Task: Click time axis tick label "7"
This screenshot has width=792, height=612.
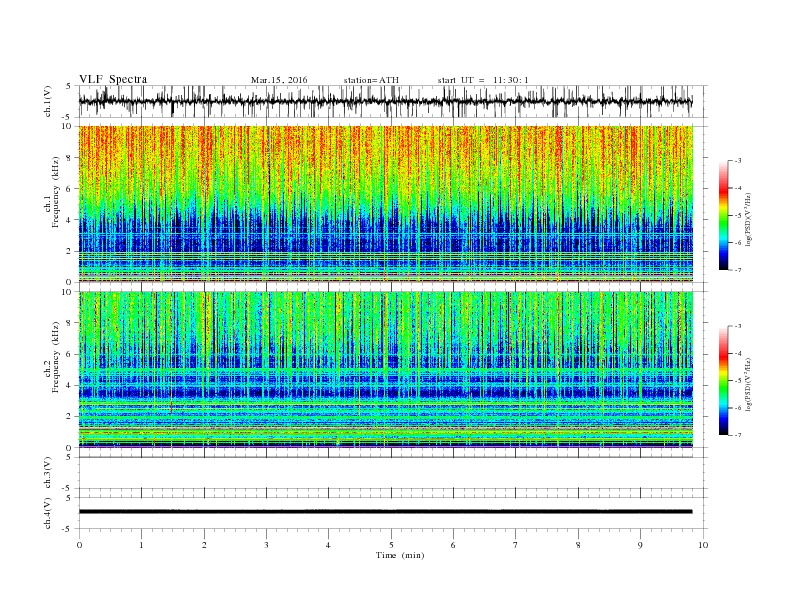Action: pos(516,545)
